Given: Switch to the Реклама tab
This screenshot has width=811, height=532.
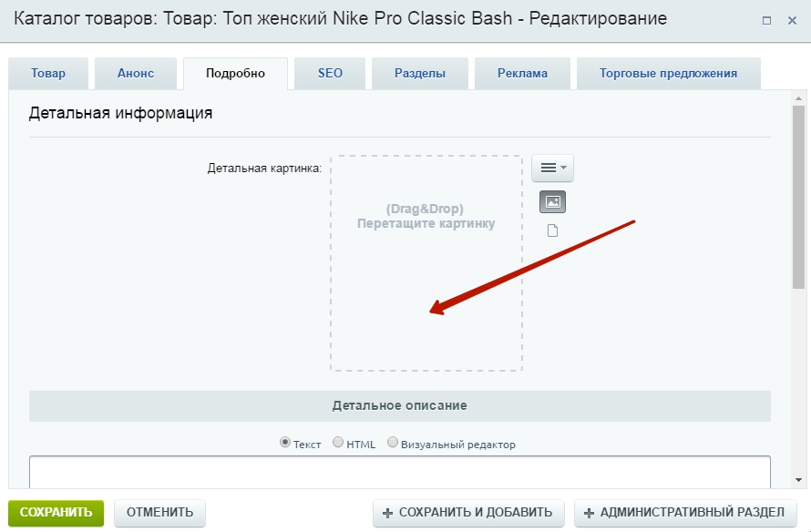Looking at the screenshot, I should [522, 74].
